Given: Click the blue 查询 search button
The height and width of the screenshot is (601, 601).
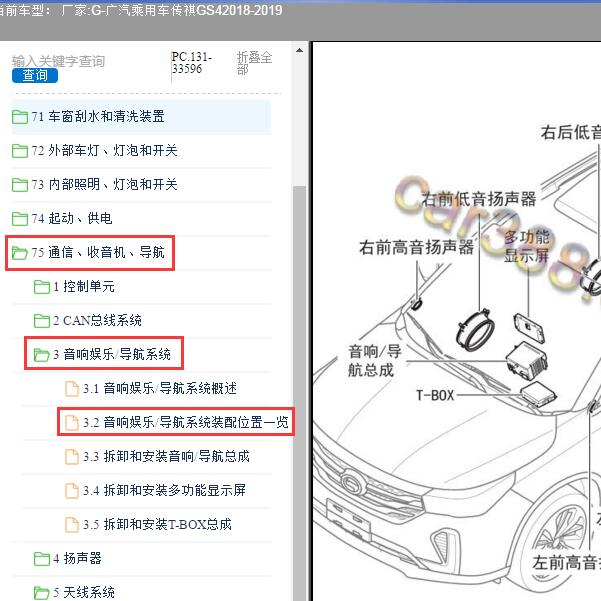Looking at the screenshot, I should pos(35,76).
